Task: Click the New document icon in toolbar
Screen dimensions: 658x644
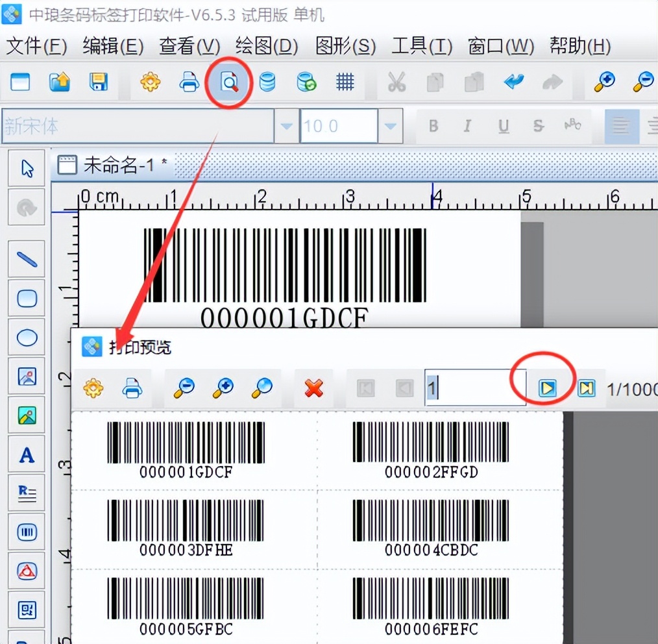Action: pos(20,81)
